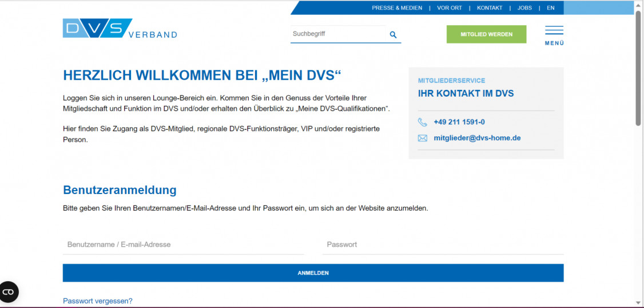
Task: Go to Kontakt in top navigation
Action: click(490, 8)
